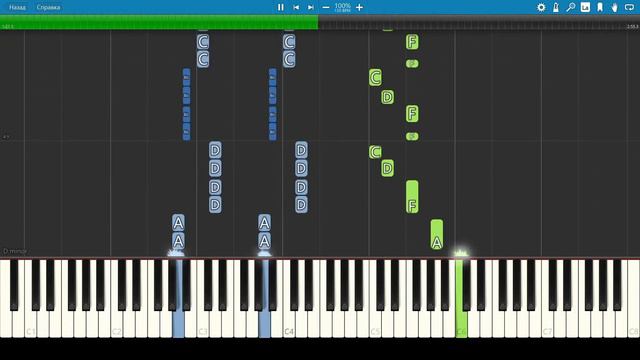This screenshot has width=640, height=360.
Task: Click the total time label 2:55
Action: [x=632, y=27]
